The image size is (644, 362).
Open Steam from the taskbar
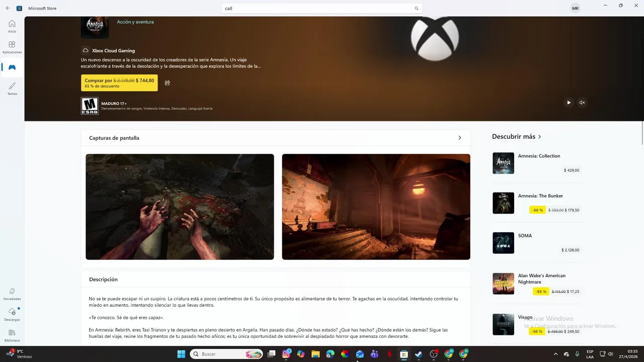coord(419,354)
